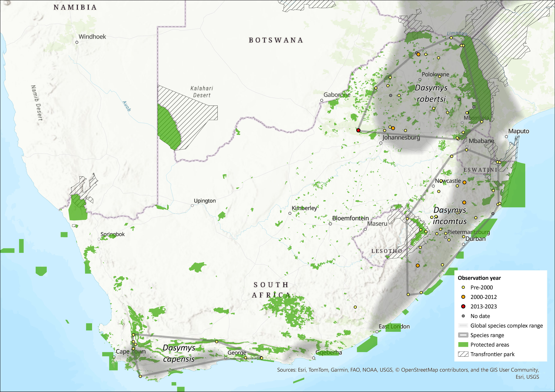Image resolution: width=555 pixels, height=392 pixels.
Task: Click the gray No date legend dot
Action: [463, 316]
